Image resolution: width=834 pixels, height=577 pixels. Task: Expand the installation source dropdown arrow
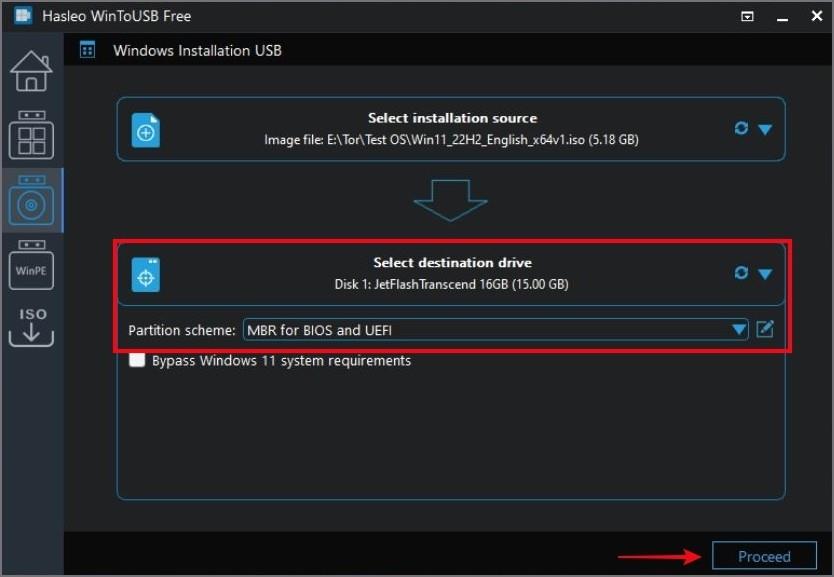tap(765, 129)
